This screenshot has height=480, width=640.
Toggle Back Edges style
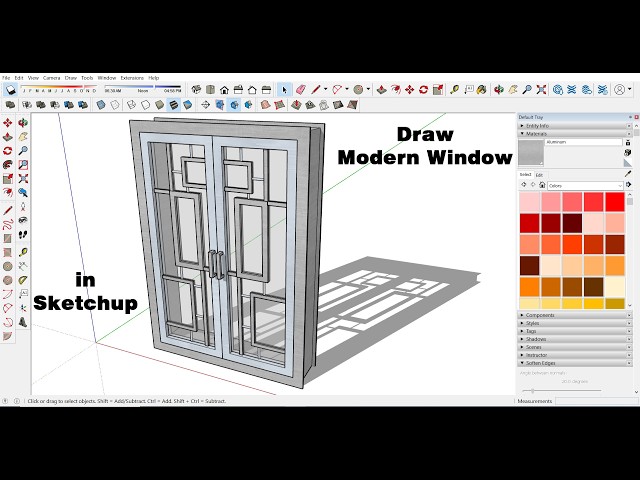pos(115,105)
